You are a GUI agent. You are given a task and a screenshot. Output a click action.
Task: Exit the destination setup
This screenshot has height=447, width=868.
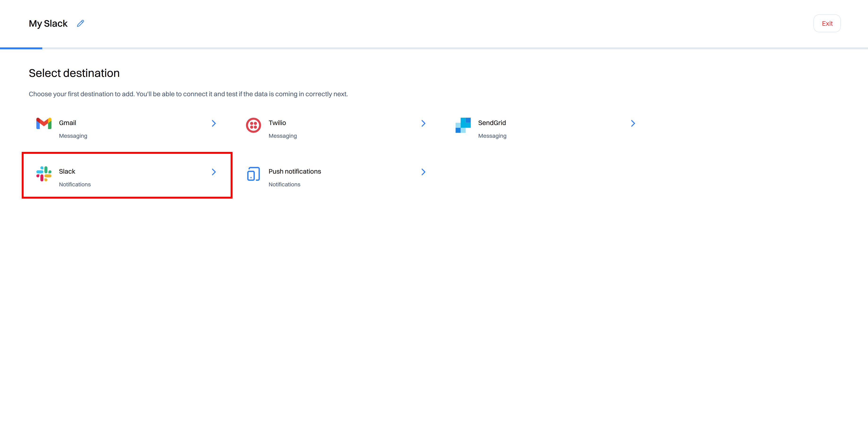click(x=827, y=24)
